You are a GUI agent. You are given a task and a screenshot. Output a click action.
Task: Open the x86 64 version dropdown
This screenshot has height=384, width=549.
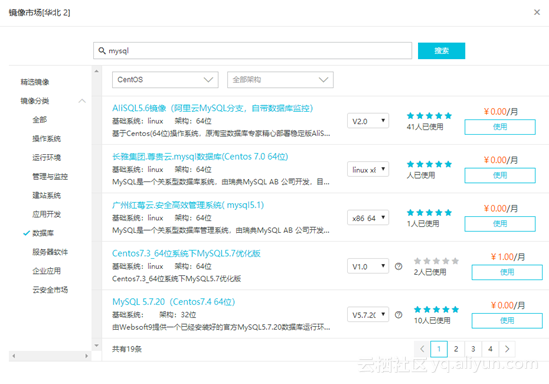click(x=368, y=218)
